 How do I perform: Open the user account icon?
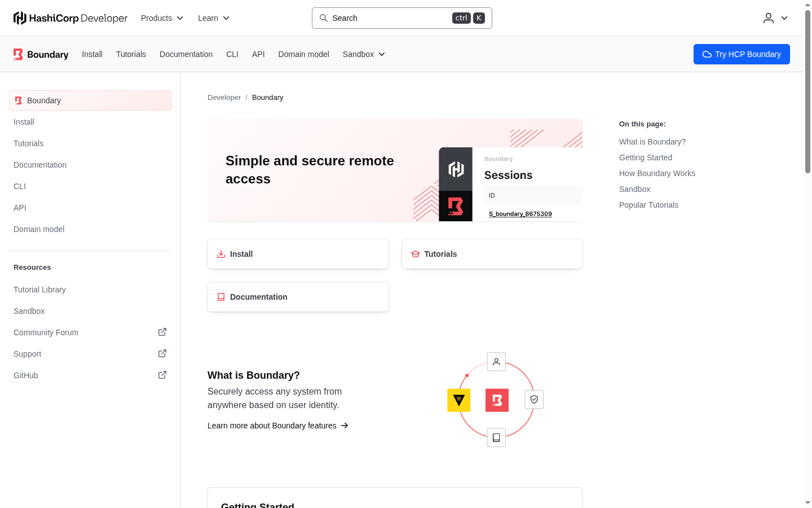[769, 18]
